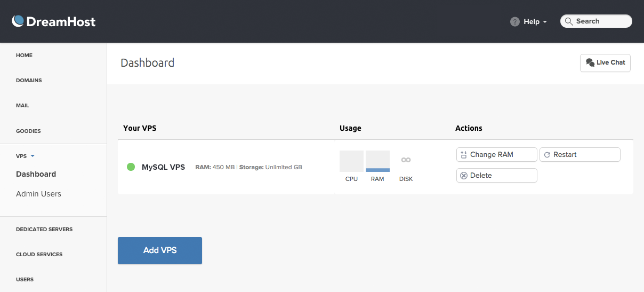This screenshot has width=644, height=292.
Task: Click the Restart circular arrow icon
Action: pos(547,155)
